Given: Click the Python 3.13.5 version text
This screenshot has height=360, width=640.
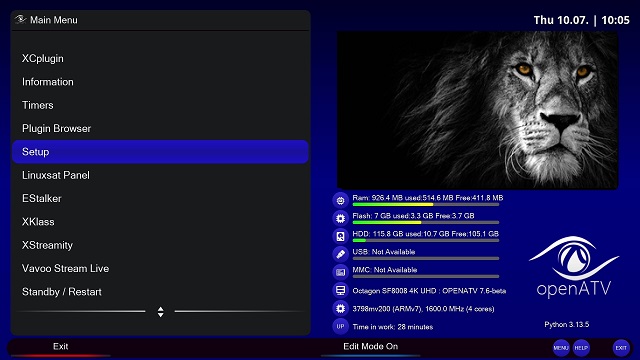Looking at the screenshot, I should 567,324.
